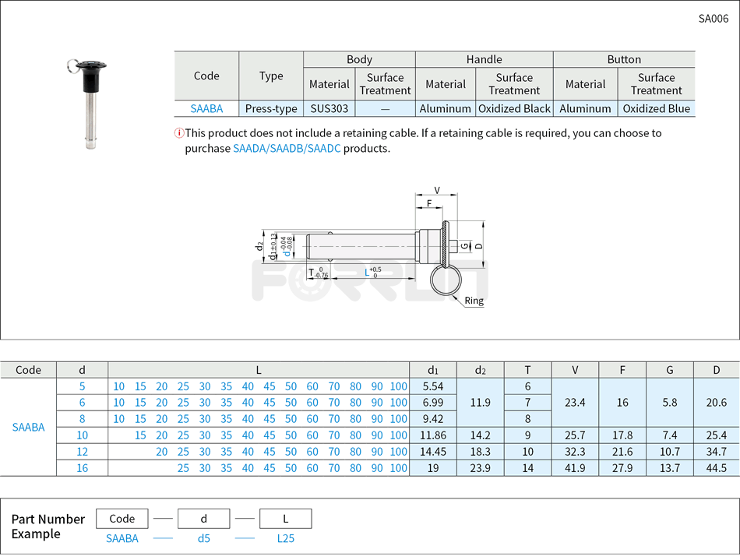The height and width of the screenshot is (560, 740).
Task: Select L25 in the part number example
Action: pyautogui.click(x=284, y=538)
